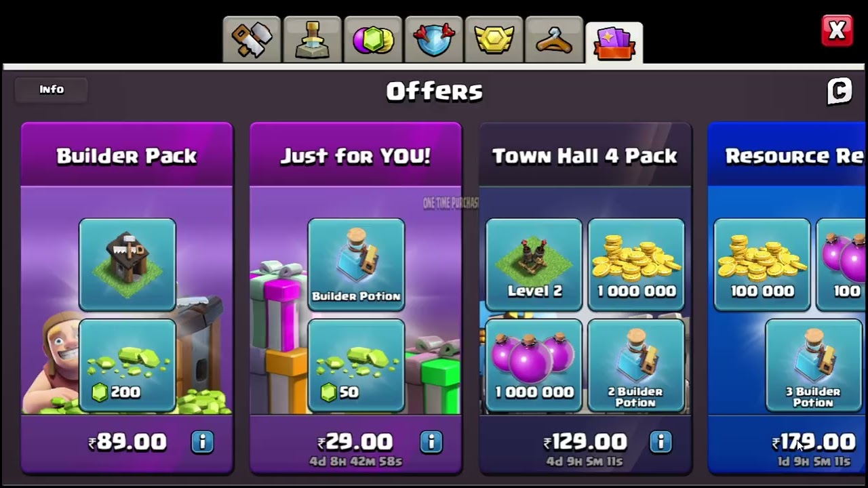
Task: Select the shield with arrows tab
Action: (x=433, y=40)
